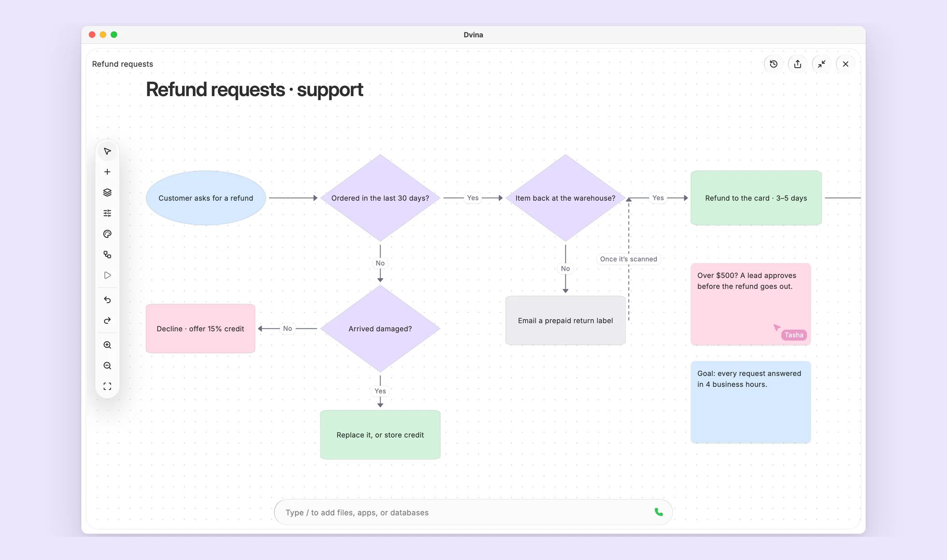
Task: Select the pointer/select tool
Action: click(x=107, y=152)
